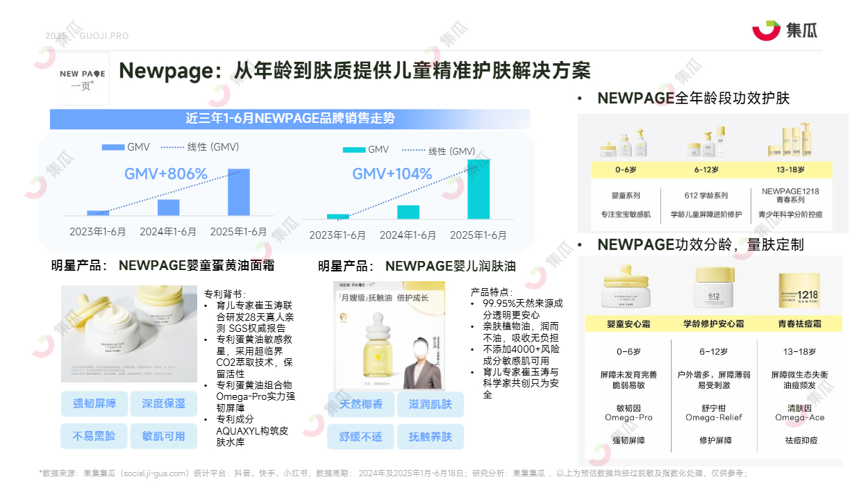The height and width of the screenshot is (488, 868).
Task: Click the GUOJI.PRO header text
Action: (x=104, y=36)
